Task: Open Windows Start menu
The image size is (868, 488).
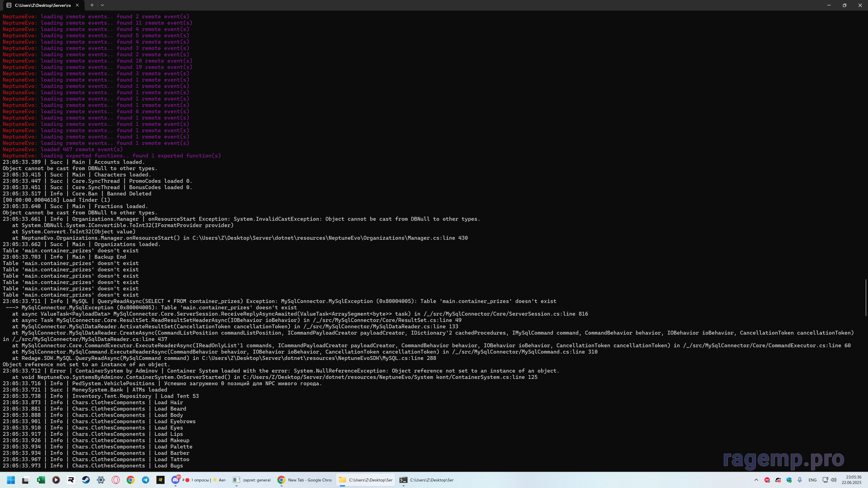Action: (11, 480)
